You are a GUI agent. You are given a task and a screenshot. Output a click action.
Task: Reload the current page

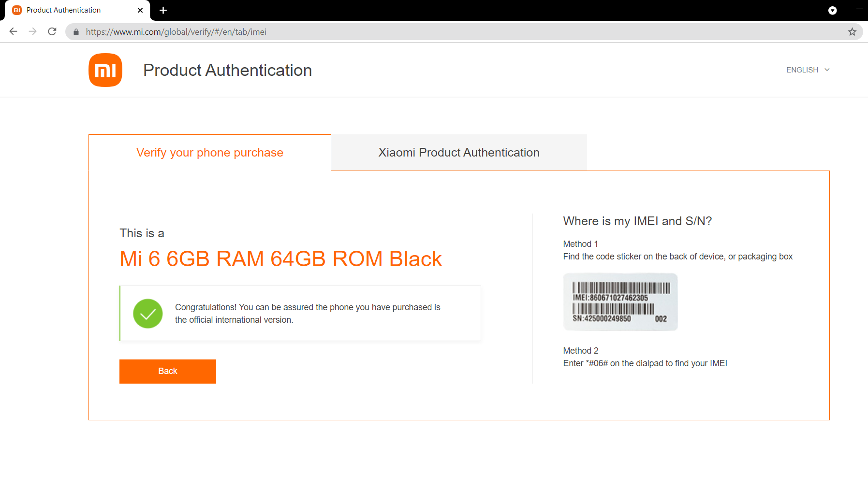coord(52,32)
